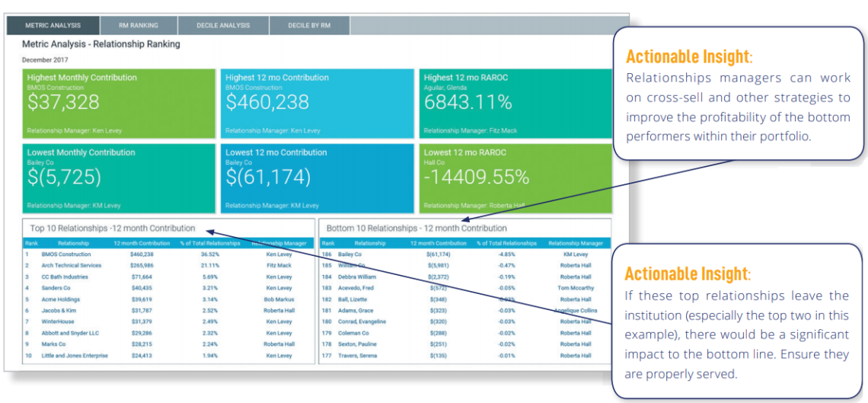Select Tom Mccarthy in Bottom 10 table
The image size is (868, 403).
click(575, 288)
